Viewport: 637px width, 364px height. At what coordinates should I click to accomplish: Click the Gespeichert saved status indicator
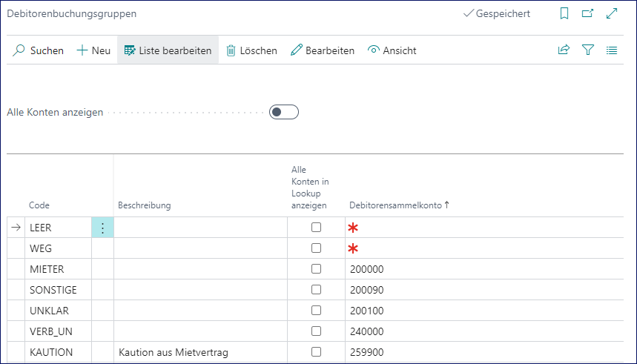click(497, 14)
